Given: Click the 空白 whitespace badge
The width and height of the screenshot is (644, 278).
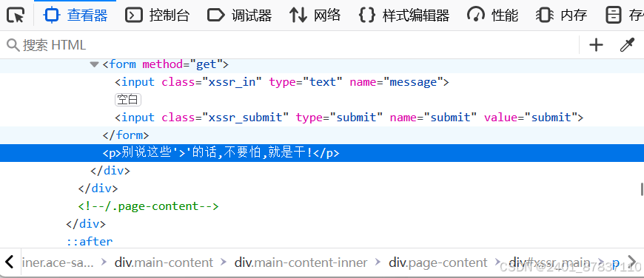Looking at the screenshot, I should pos(128,100).
